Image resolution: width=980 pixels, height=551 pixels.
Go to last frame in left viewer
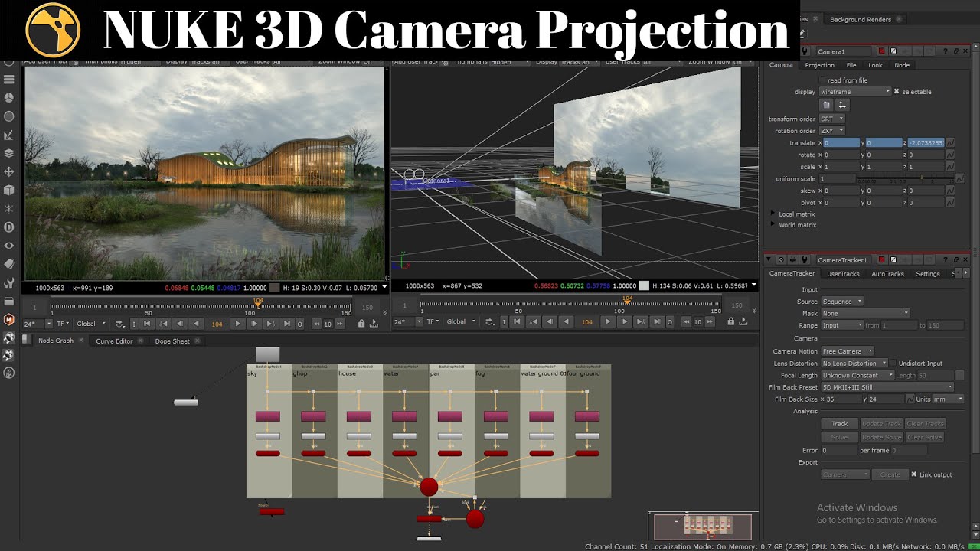coord(286,324)
